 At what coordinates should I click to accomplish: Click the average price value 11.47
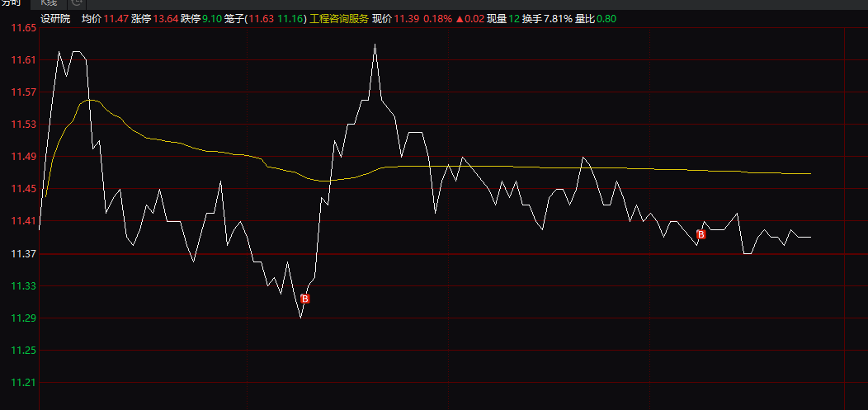coord(116,19)
